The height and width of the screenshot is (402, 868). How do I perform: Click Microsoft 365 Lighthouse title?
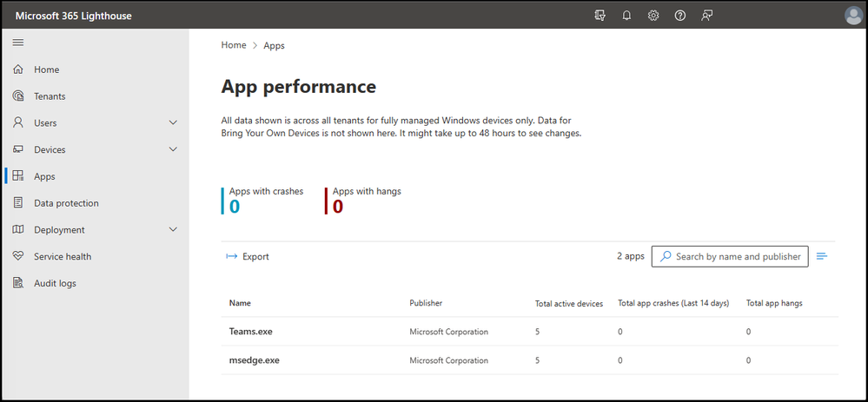click(x=74, y=16)
